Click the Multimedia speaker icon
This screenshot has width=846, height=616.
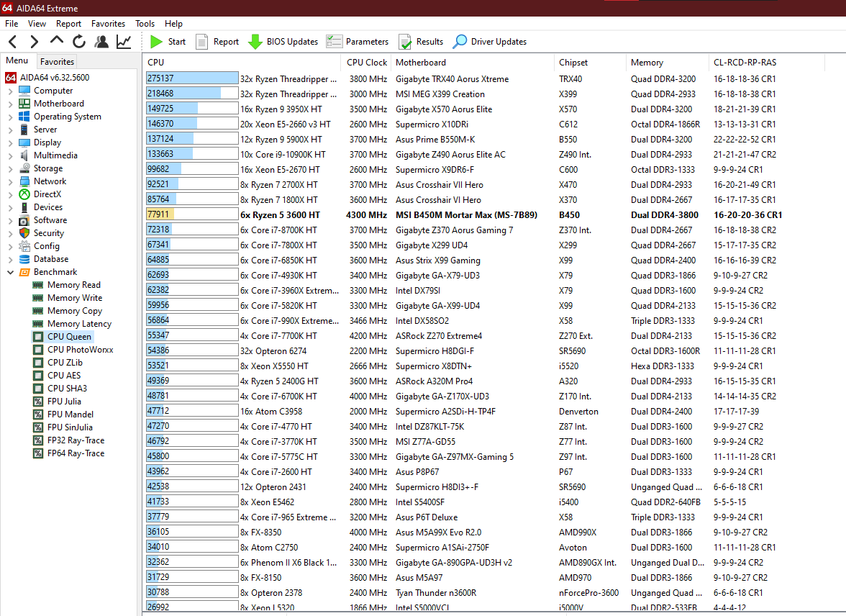click(24, 155)
